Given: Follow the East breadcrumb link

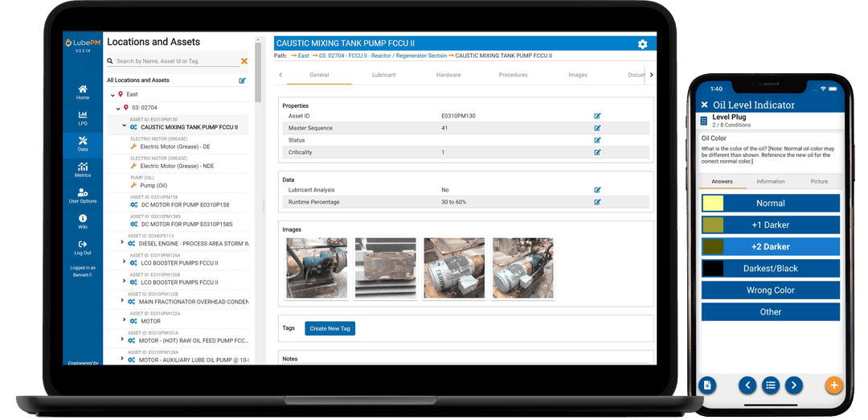Looking at the screenshot, I should click(303, 56).
